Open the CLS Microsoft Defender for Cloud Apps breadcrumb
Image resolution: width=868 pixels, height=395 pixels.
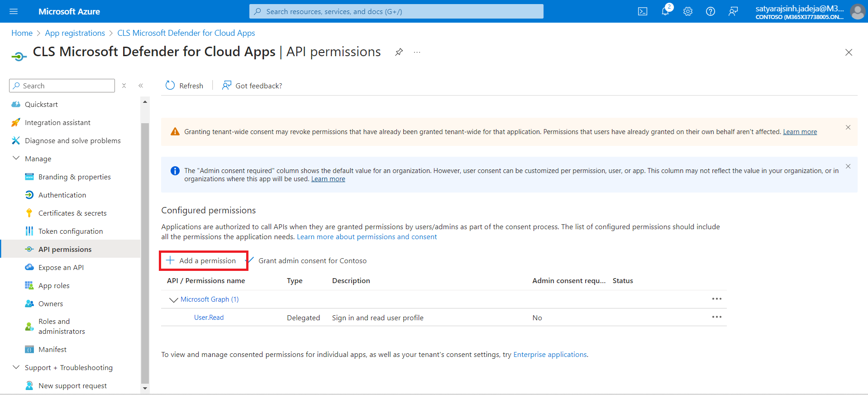(186, 33)
